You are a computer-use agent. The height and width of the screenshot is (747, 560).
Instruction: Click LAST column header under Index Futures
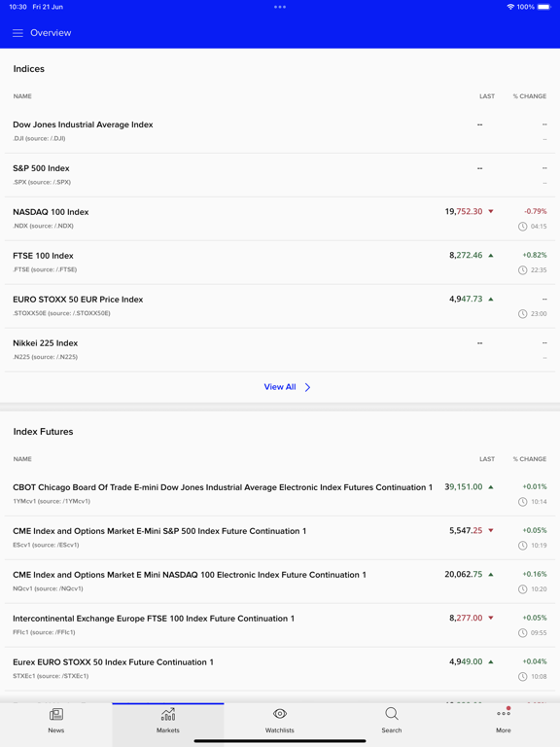487,459
